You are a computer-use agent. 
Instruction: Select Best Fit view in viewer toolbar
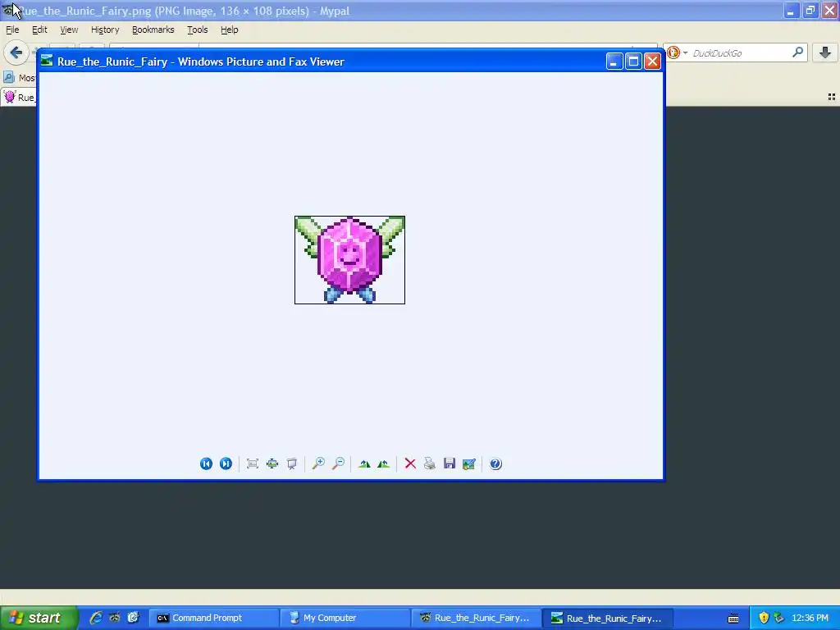tap(253, 464)
